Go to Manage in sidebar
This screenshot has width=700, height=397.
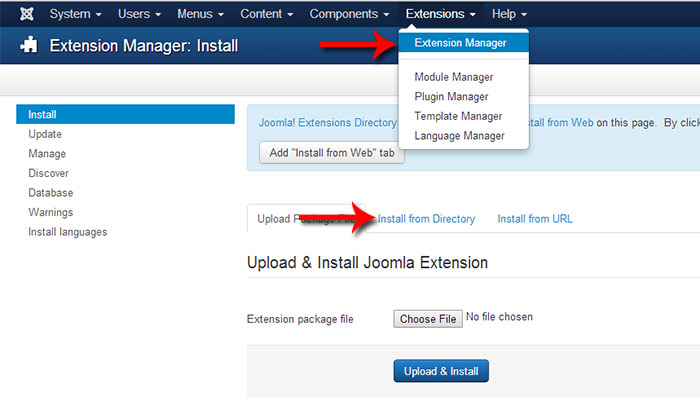coord(47,154)
